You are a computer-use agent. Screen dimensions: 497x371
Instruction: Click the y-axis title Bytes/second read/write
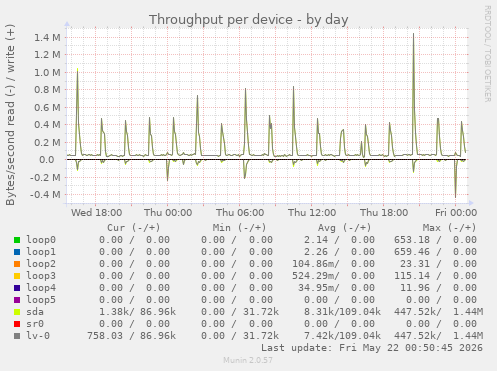pyautogui.click(x=10, y=115)
